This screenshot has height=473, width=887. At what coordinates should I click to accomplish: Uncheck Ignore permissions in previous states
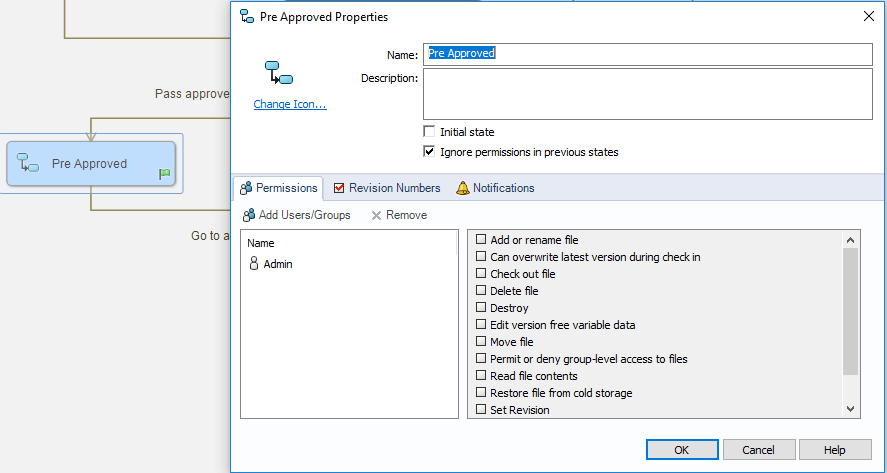430,152
